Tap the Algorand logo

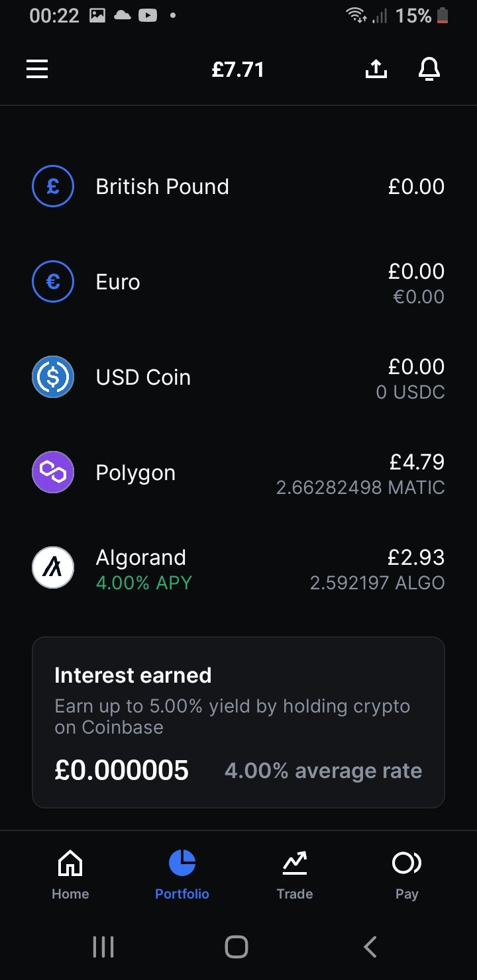[x=53, y=567]
